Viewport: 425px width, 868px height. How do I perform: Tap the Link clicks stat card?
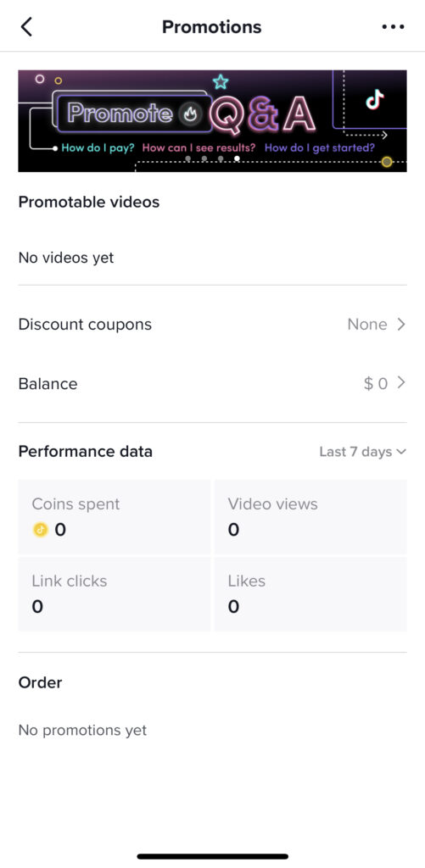(115, 594)
